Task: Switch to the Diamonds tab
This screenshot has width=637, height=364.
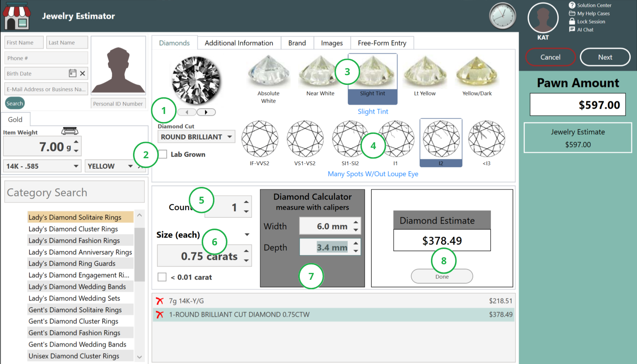Action: coord(174,43)
